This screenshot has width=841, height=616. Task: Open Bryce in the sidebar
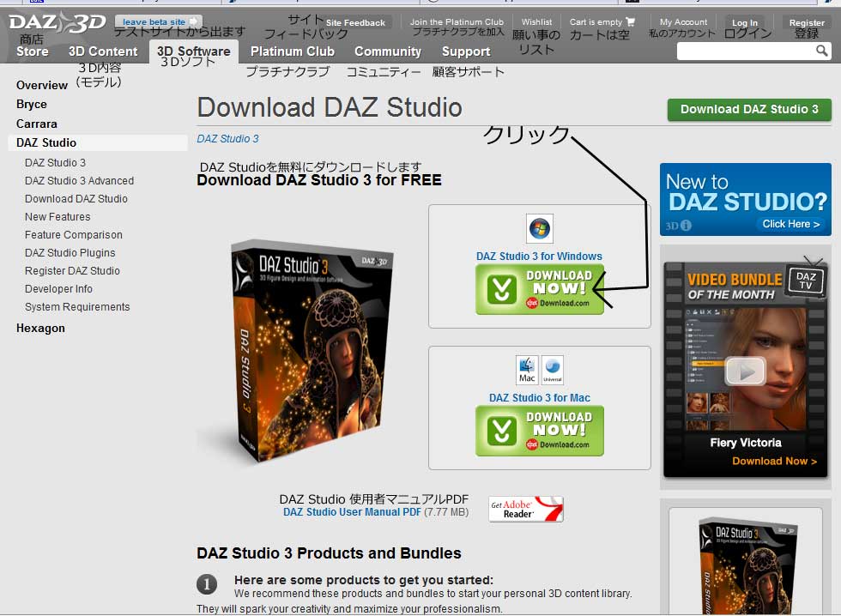32,104
